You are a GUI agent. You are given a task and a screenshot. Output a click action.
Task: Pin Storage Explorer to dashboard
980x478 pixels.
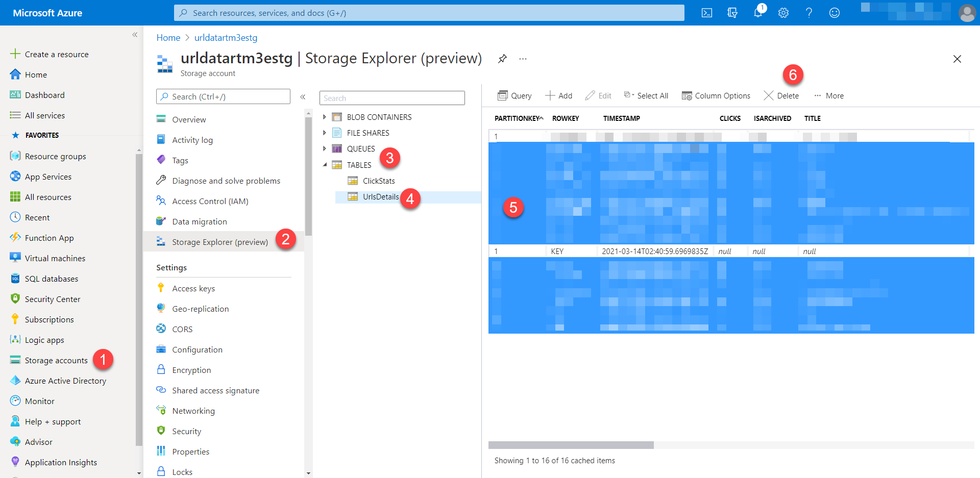(502, 59)
